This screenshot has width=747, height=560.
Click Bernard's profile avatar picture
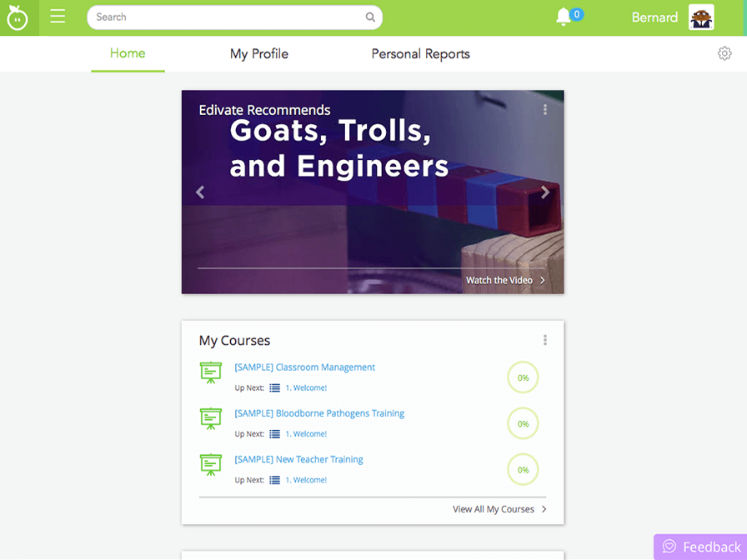701,17
